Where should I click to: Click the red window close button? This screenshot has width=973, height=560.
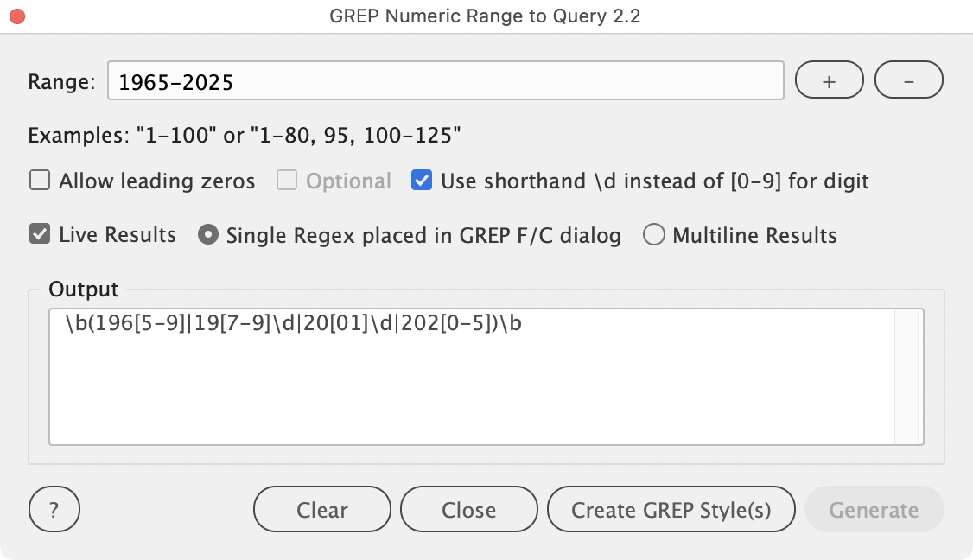(17, 16)
